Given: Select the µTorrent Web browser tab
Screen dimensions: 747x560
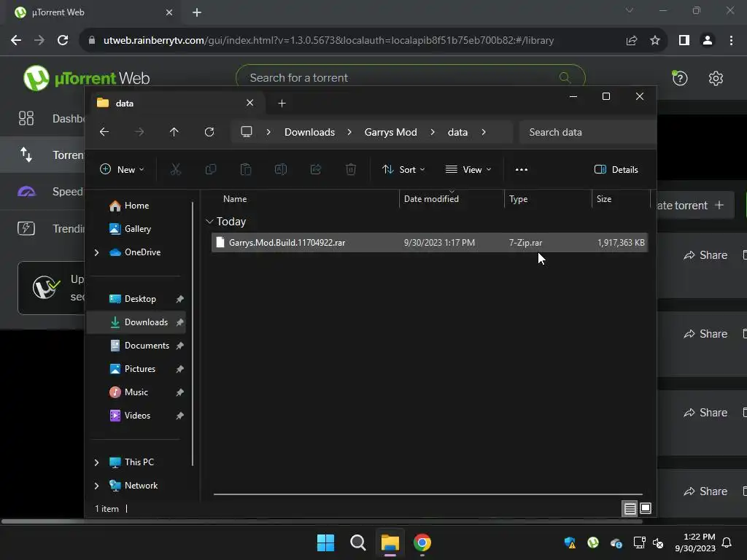Looking at the screenshot, I should pos(94,12).
